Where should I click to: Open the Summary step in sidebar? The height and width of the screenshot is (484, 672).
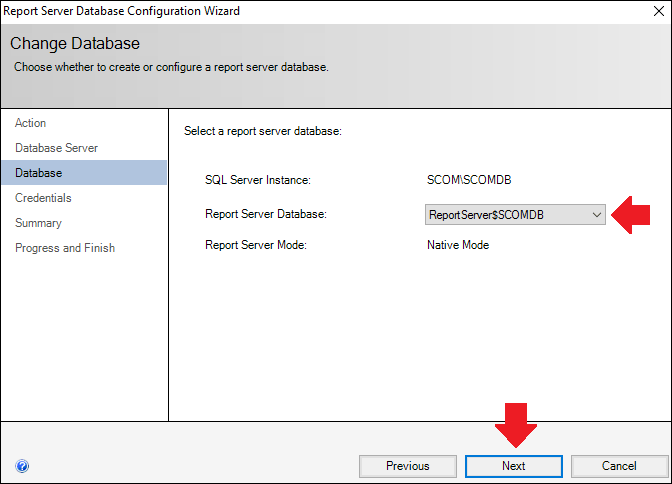[39, 223]
